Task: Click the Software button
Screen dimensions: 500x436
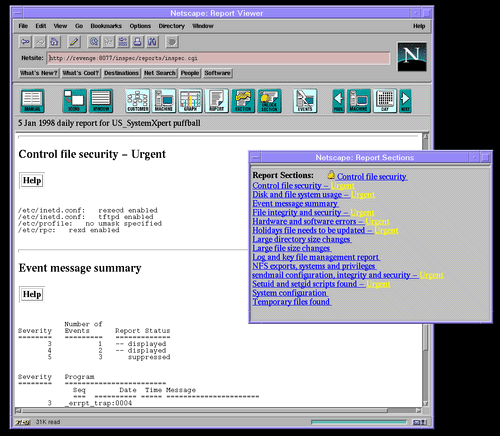Action: click(x=217, y=73)
